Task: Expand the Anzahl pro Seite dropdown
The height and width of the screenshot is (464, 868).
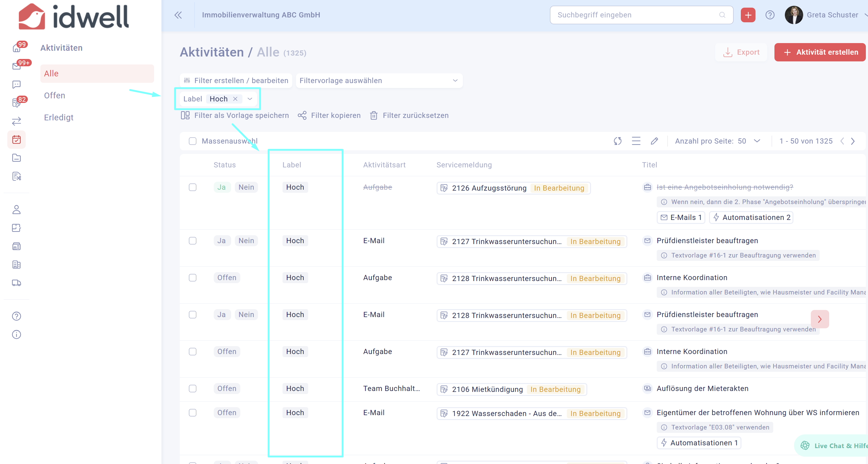Action: 756,141
